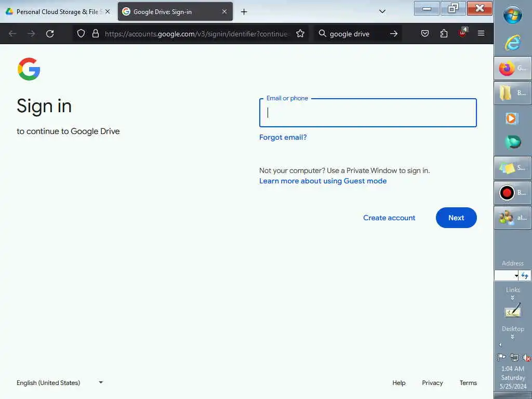Expand the Links toolbar chevron
This screenshot has height=399, width=532.
513,298
